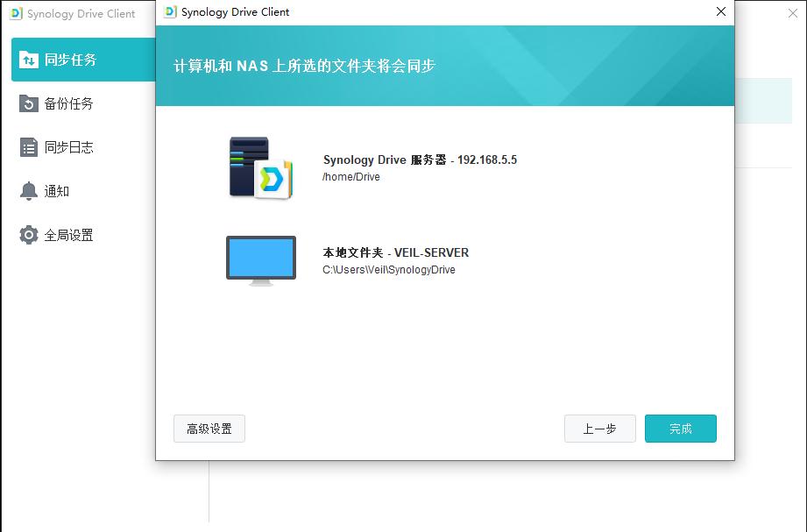The image size is (807, 532).
Task: Go back using 上一步 button
Action: pyautogui.click(x=599, y=429)
